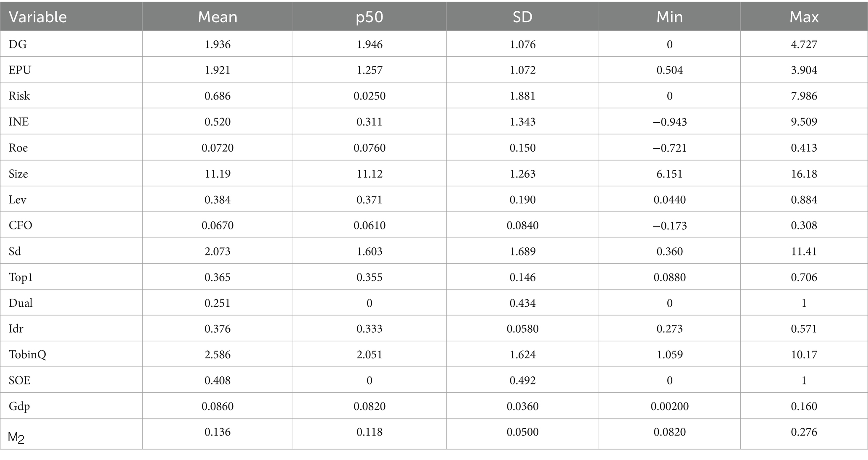Select the CFO row label

point(21,225)
